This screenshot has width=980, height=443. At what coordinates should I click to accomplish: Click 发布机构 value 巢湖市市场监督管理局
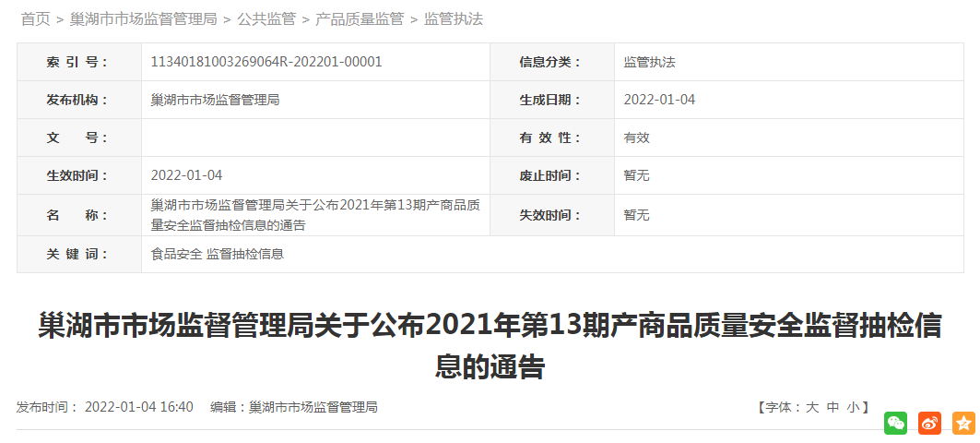215,100
